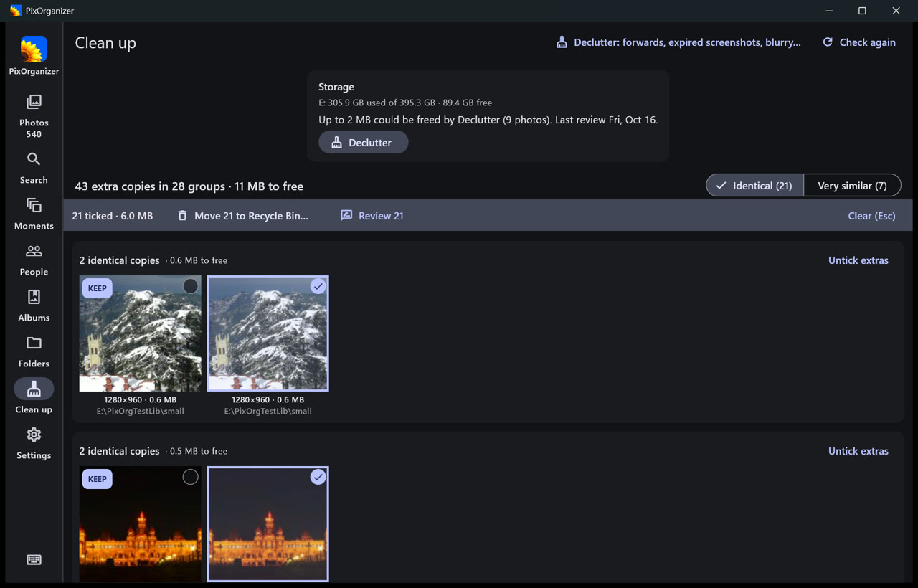Switch to Very similar (7) tab
The width and height of the screenshot is (918, 588).
pos(852,186)
